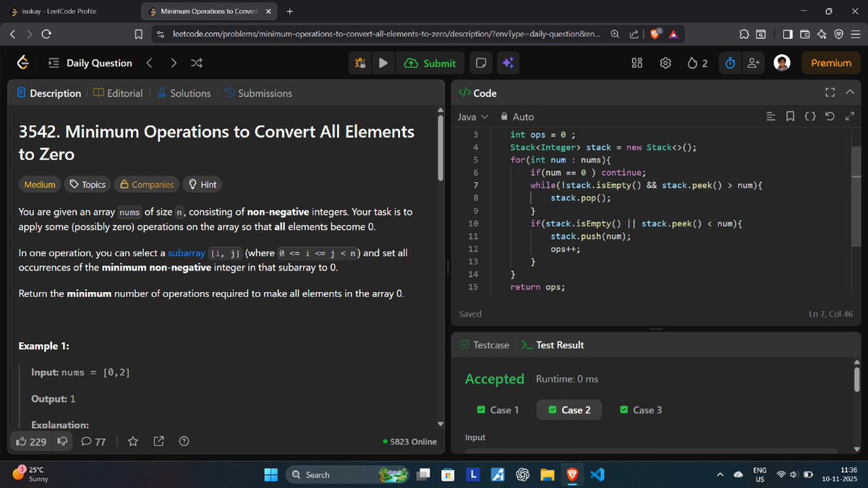The height and width of the screenshot is (488, 868).
Task: Star this problem as favorite
Action: [132, 441]
